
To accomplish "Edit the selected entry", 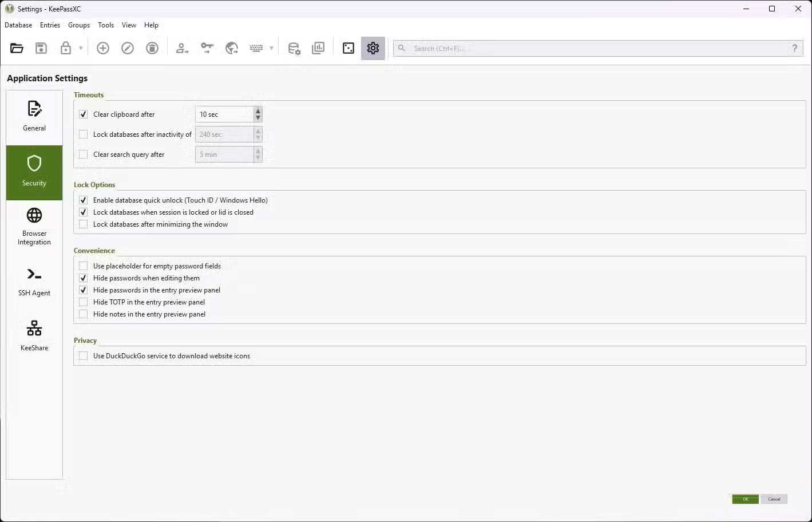I will tap(127, 48).
